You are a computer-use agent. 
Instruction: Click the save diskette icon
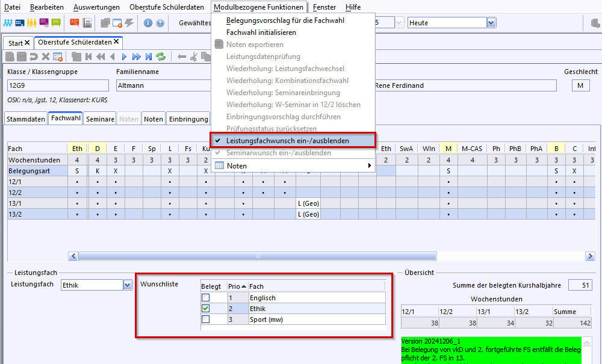[22, 57]
